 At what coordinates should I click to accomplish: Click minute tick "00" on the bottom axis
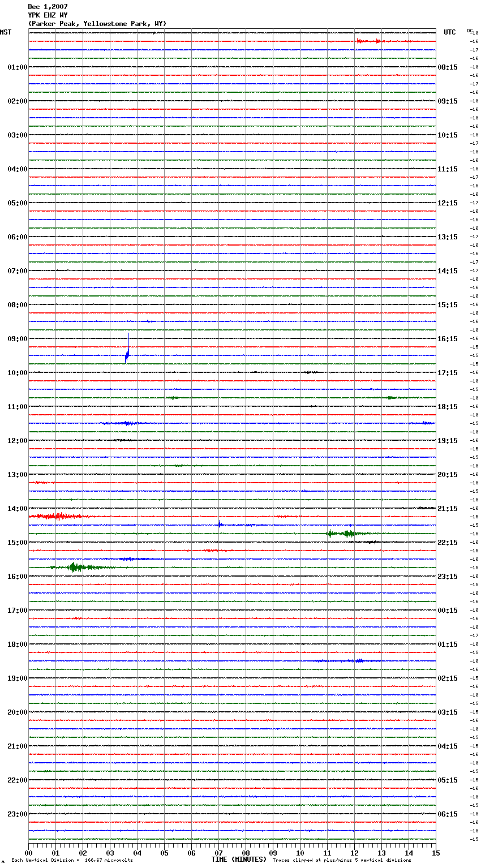pyautogui.click(x=28, y=853)
